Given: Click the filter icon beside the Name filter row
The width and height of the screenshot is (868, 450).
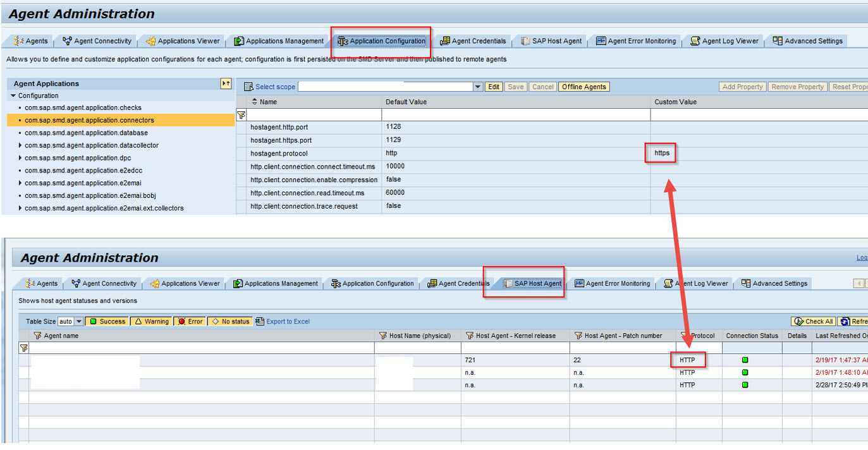Looking at the screenshot, I should pos(241,115).
